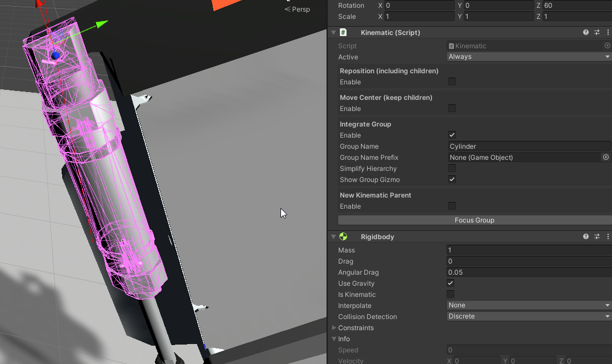Click the Mass value field
This screenshot has height=364, width=612.
529,250
